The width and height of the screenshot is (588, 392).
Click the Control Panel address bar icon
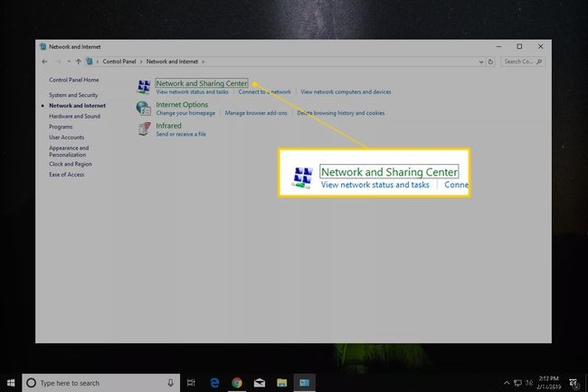point(90,62)
